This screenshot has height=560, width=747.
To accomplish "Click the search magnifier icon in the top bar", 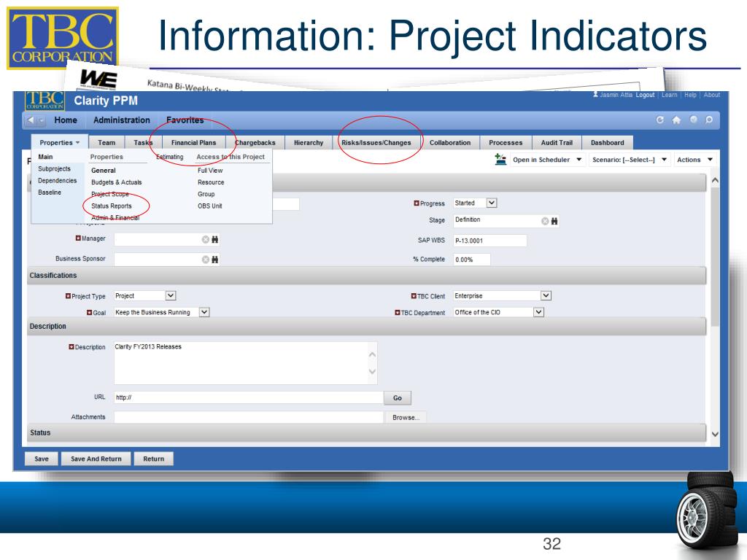I will pos(709,120).
